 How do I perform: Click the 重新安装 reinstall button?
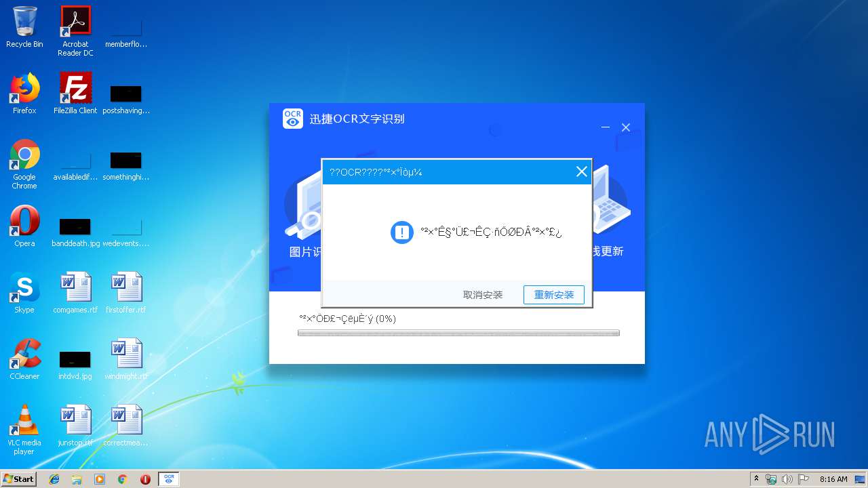[554, 295]
